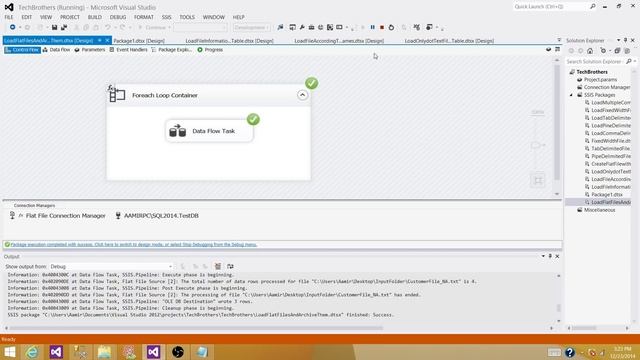Open File Explorer from the taskbar
The image size is (640, 360).
[x=104, y=352]
